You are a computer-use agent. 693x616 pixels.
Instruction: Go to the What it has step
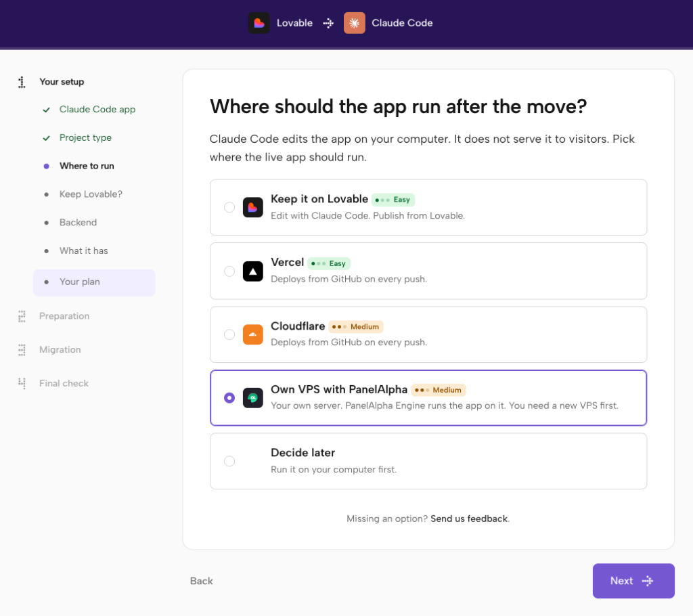click(x=83, y=250)
